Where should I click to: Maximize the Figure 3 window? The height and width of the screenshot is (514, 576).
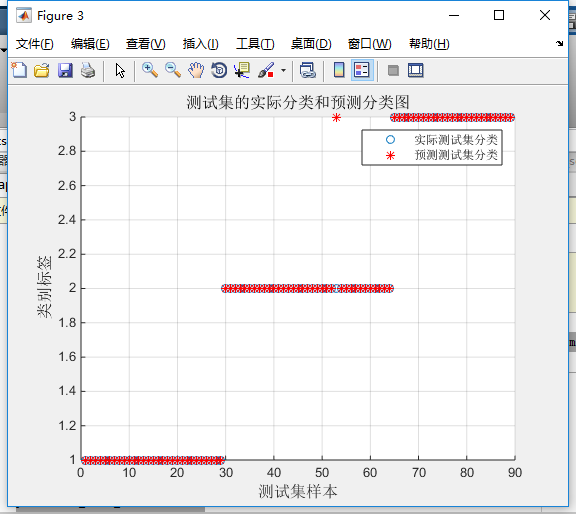pos(499,15)
